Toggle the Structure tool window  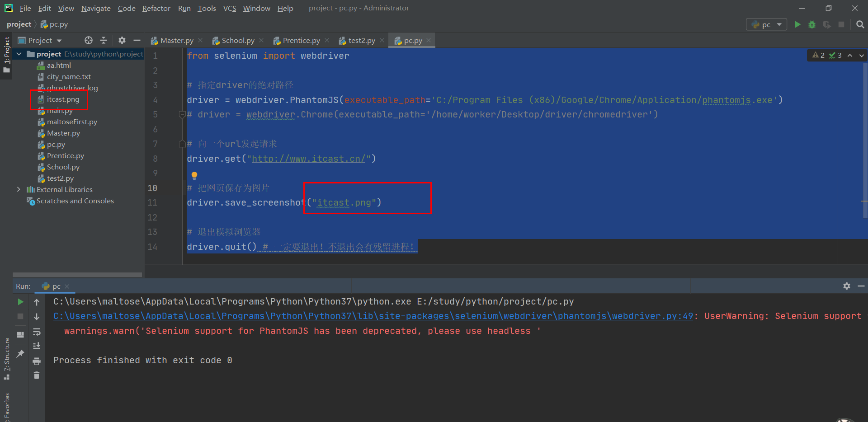tap(6, 359)
